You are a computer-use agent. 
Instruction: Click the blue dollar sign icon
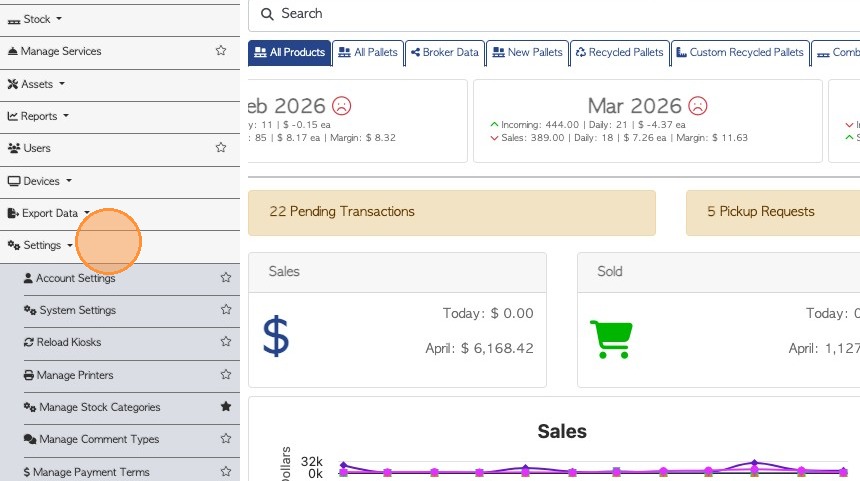(x=276, y=337)
